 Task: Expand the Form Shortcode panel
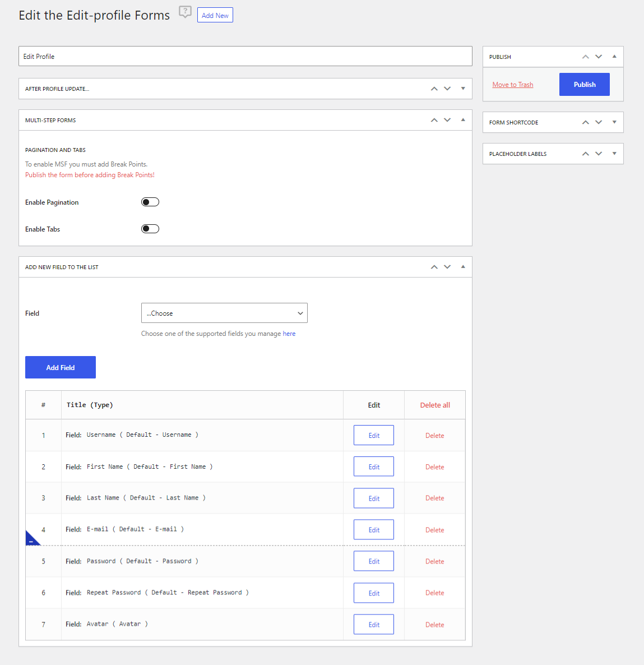click(x=614, y=122)
